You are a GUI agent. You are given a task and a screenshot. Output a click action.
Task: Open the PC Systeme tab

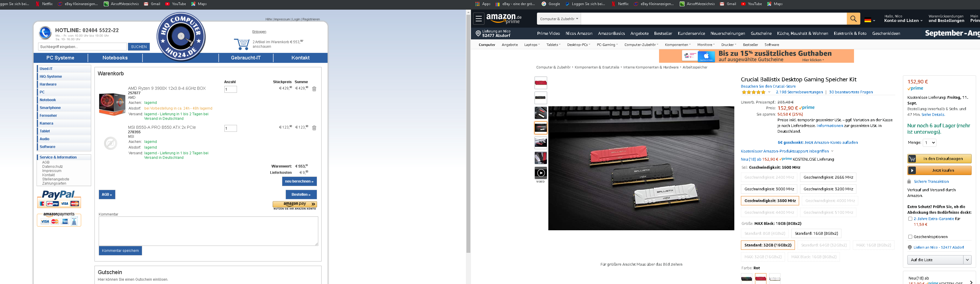(x=61, y=58)
